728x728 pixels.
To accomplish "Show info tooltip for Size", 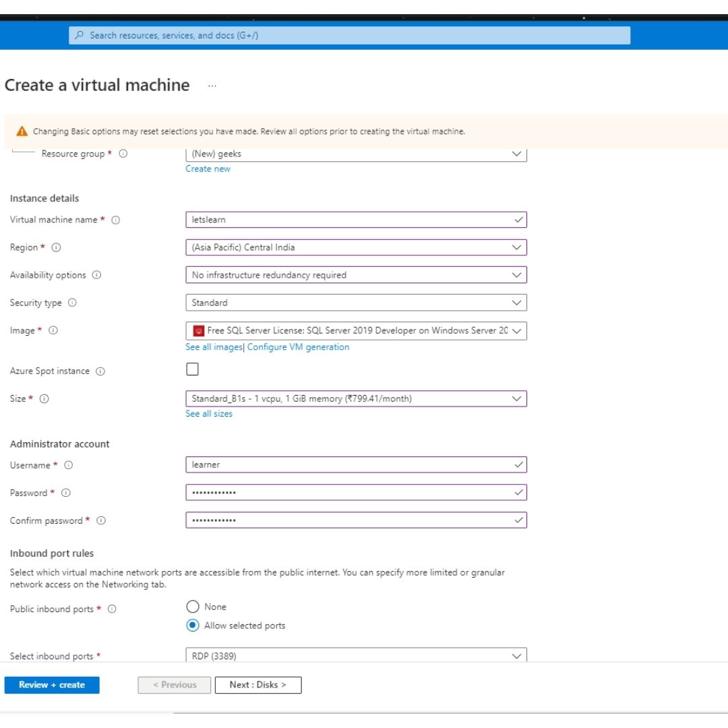I will (x=44, y=398).
